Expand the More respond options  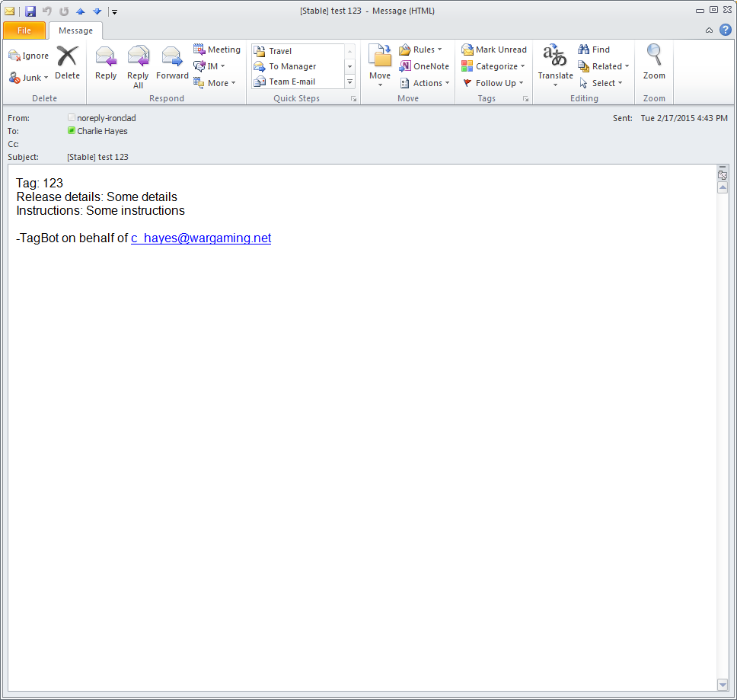tap(233, 83)
